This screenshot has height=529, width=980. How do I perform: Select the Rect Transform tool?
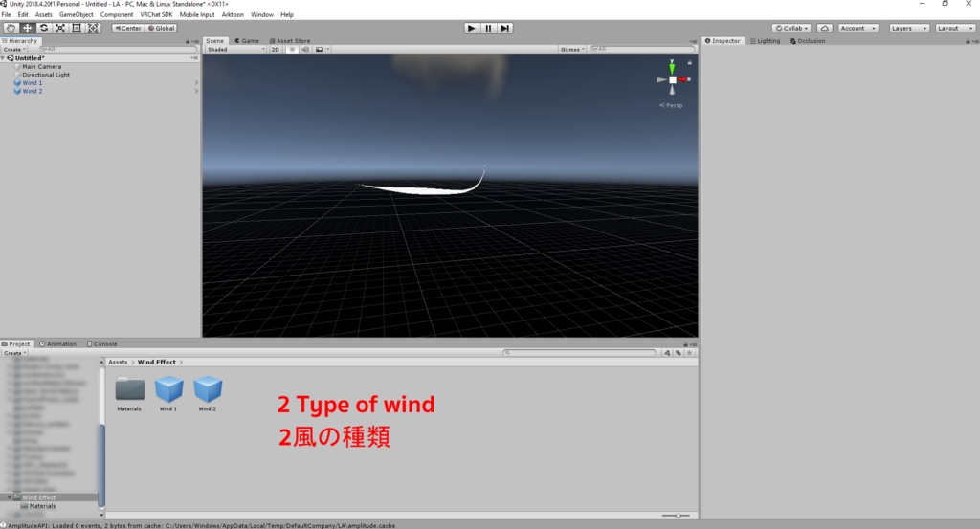(77, 28)
